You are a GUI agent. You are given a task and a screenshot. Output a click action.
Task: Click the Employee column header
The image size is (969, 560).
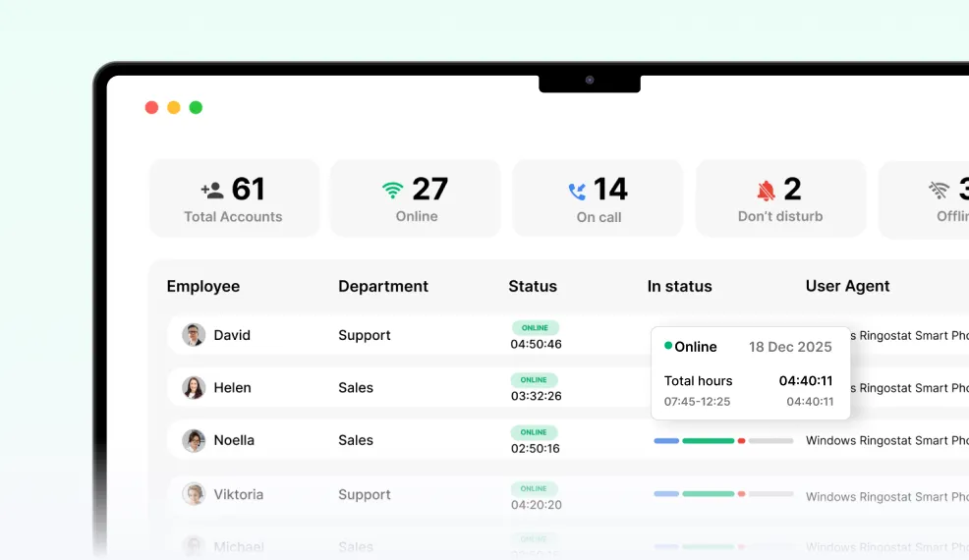pos(203,286)
